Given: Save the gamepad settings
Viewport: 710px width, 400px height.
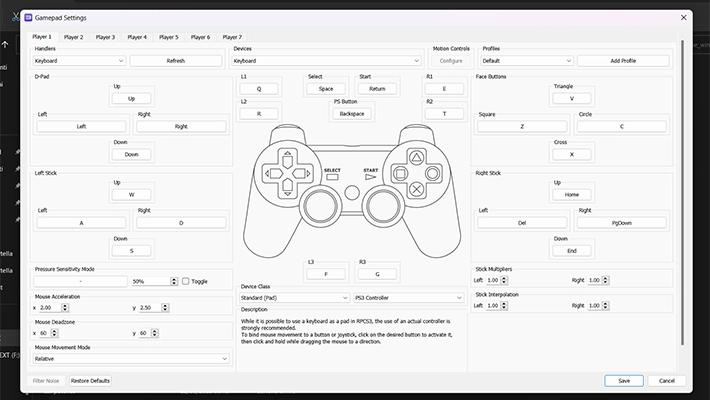Looking at the screenshot, I should [x=624, y=381].
